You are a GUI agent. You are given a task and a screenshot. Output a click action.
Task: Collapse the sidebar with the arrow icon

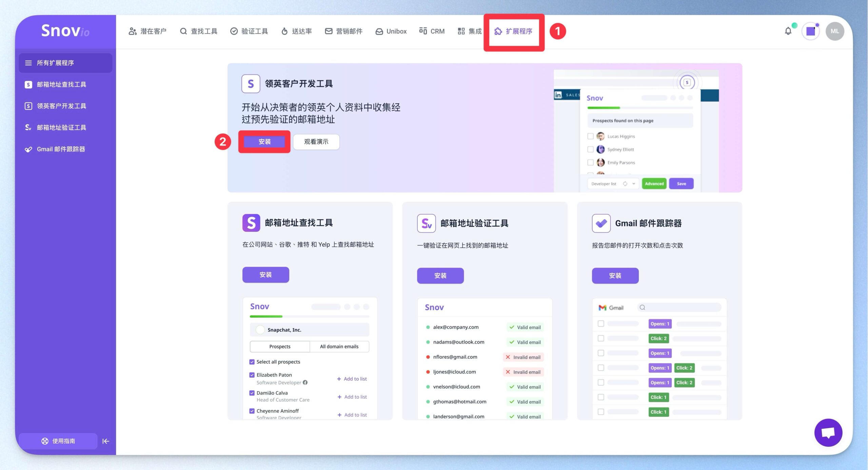point(106,441)
